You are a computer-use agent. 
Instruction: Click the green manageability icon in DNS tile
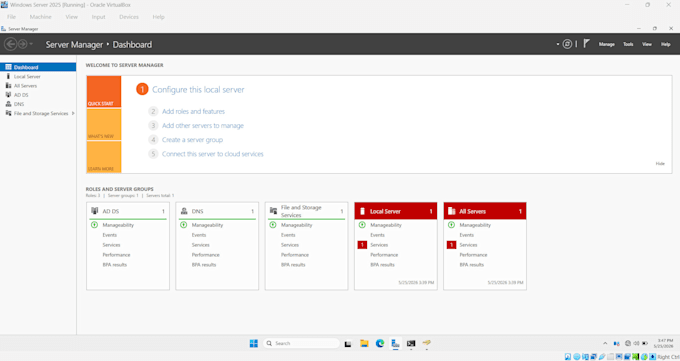(183, 225)
